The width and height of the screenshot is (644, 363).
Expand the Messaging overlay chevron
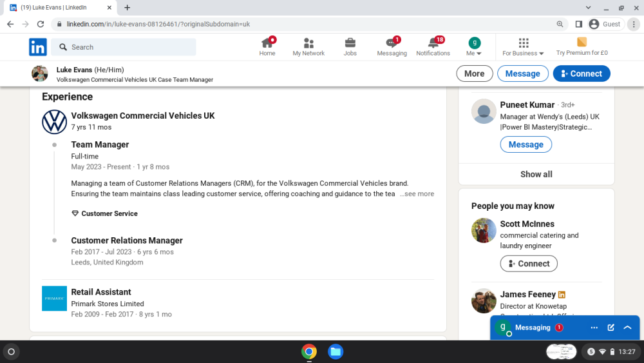627,328
